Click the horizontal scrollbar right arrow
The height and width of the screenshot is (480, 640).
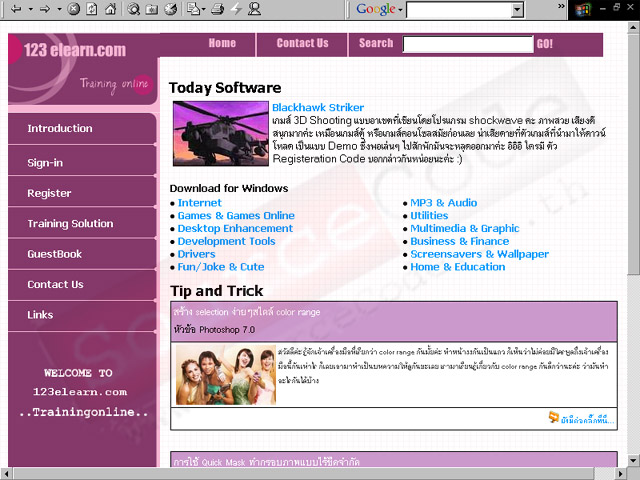620,473
